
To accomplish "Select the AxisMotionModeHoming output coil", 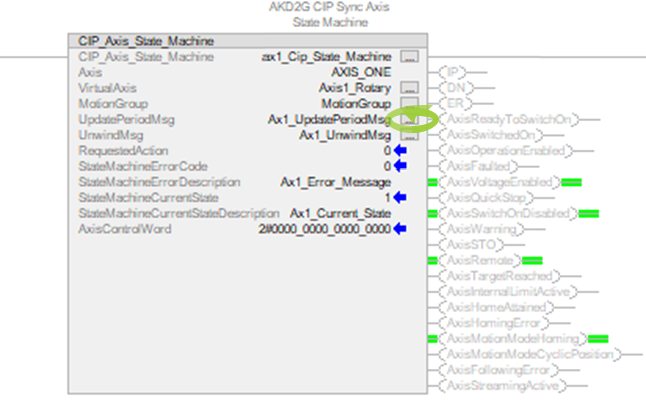I will tap(513, 339).
